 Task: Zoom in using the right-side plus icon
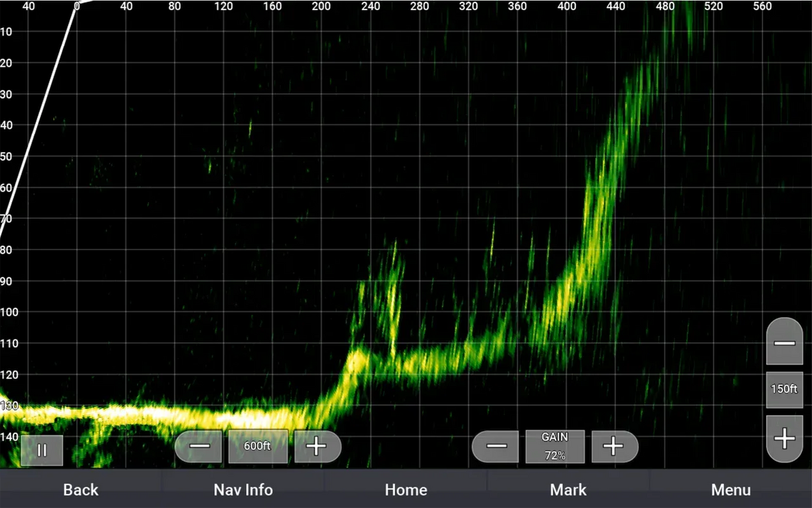[784, 438]
